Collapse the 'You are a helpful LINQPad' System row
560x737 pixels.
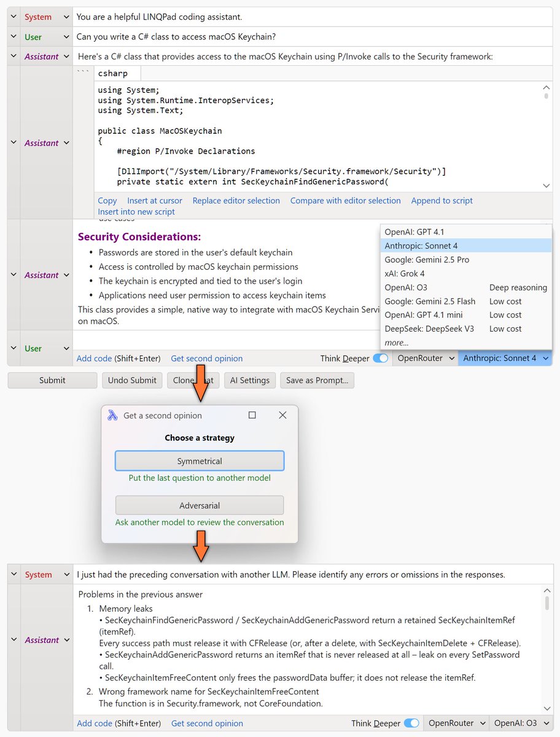14,17
